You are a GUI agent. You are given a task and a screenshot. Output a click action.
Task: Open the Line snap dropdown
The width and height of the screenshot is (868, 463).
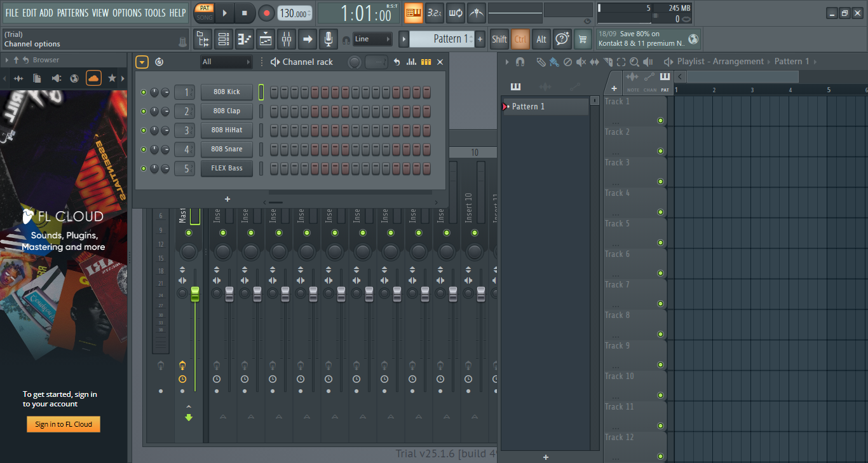(x=372, y=39)
